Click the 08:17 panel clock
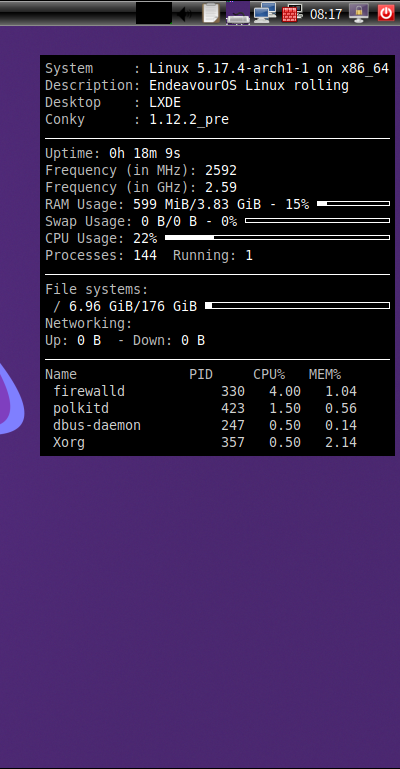400x769 pixels. pos(326,14)
